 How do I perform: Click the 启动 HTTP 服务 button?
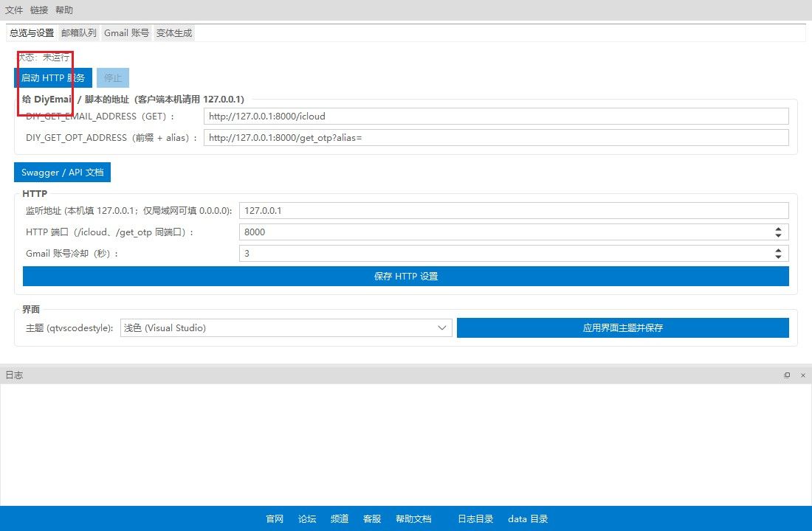(x=53, y=77)
